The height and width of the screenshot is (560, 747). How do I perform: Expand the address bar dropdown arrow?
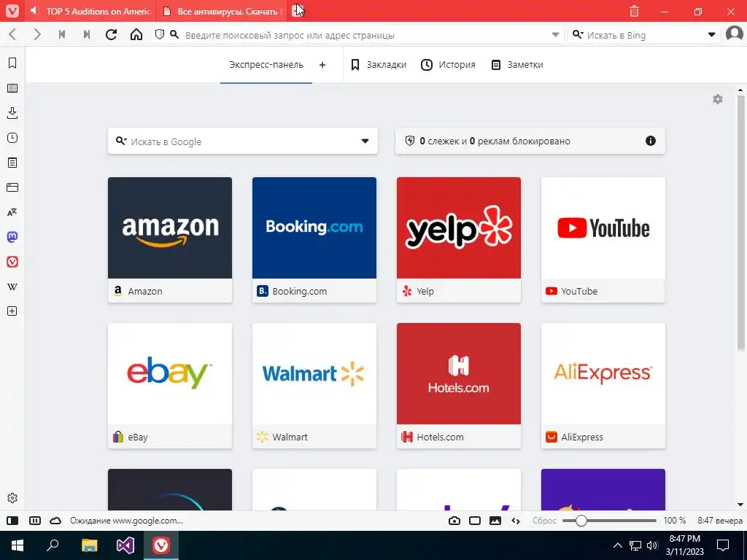click(555, 35)
